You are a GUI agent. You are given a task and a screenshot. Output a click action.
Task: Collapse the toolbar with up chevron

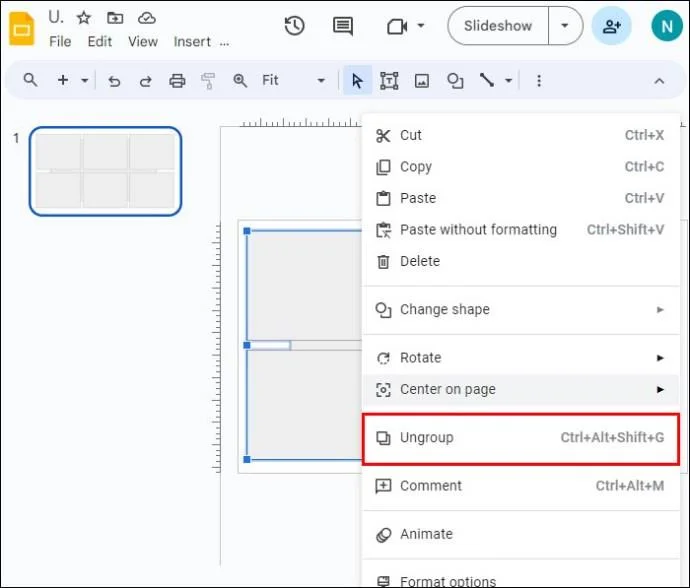pos(659,81)
